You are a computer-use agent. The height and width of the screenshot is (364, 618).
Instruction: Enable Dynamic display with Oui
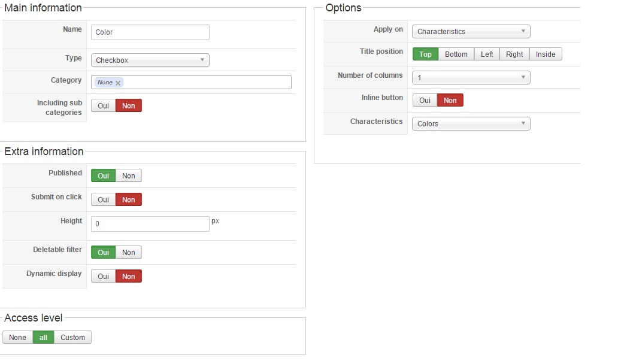point(104,277)
